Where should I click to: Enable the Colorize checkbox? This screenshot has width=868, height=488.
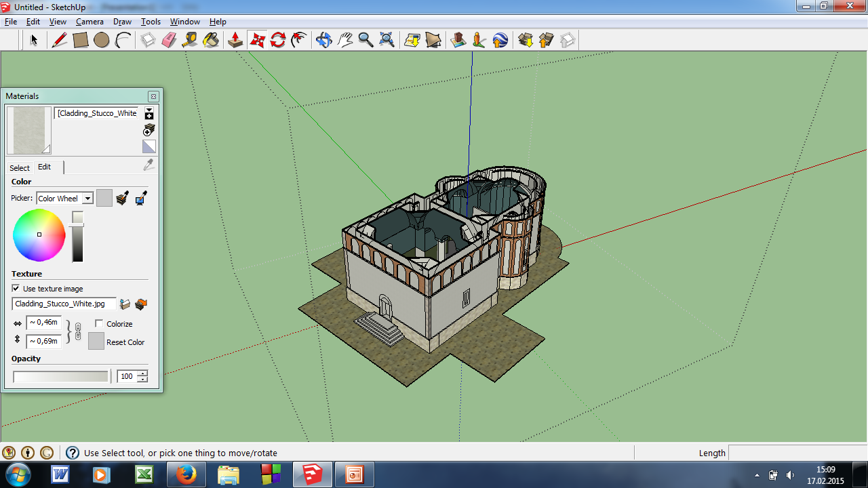99,324
